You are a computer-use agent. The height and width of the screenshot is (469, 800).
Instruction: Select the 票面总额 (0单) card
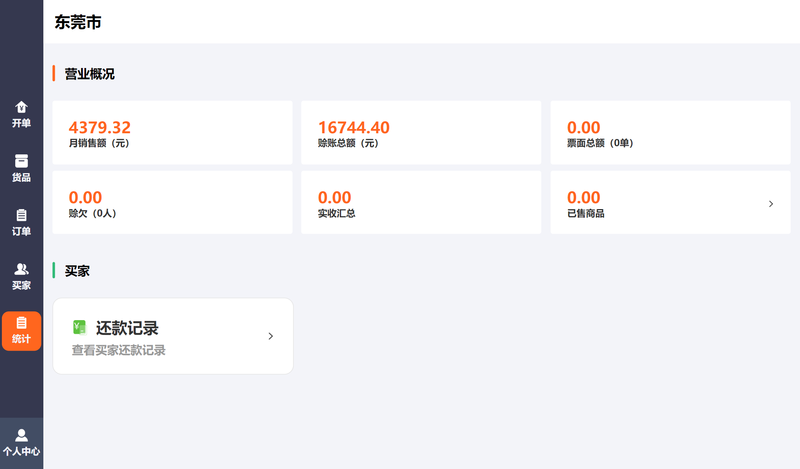(670, 132)
